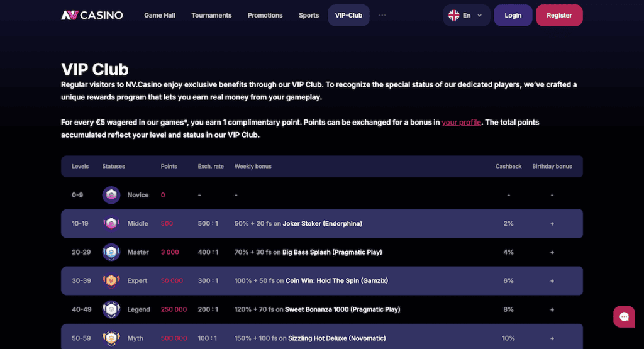Click the '20-29' level cell
The width and height of the screenshot is (644, 349).
pyautogui.click(x=81, y=252)
